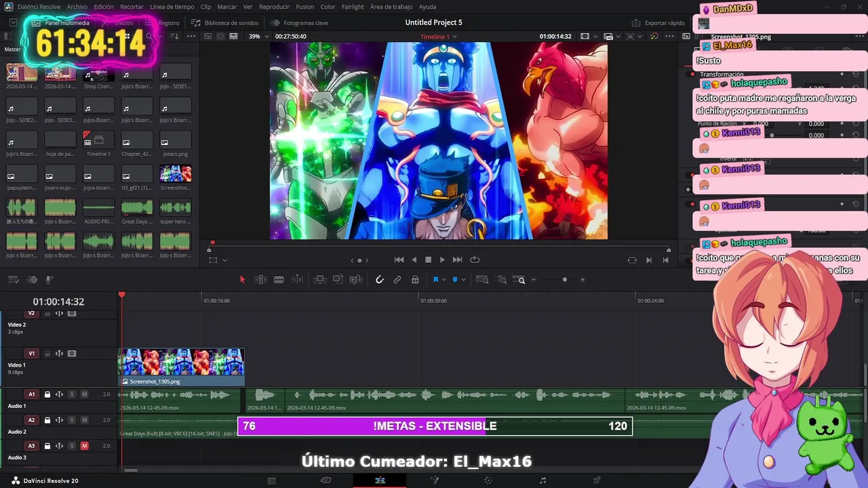Click the custom zoom icon
Screen dimensions: 868x488
pyautogui.click(x=519, y=279)
